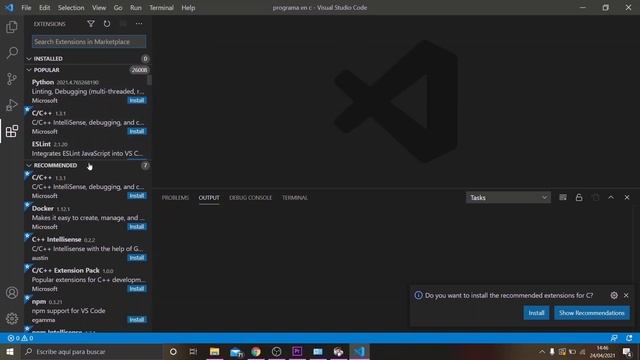Open the Search view in activity bar

(12, 53)
